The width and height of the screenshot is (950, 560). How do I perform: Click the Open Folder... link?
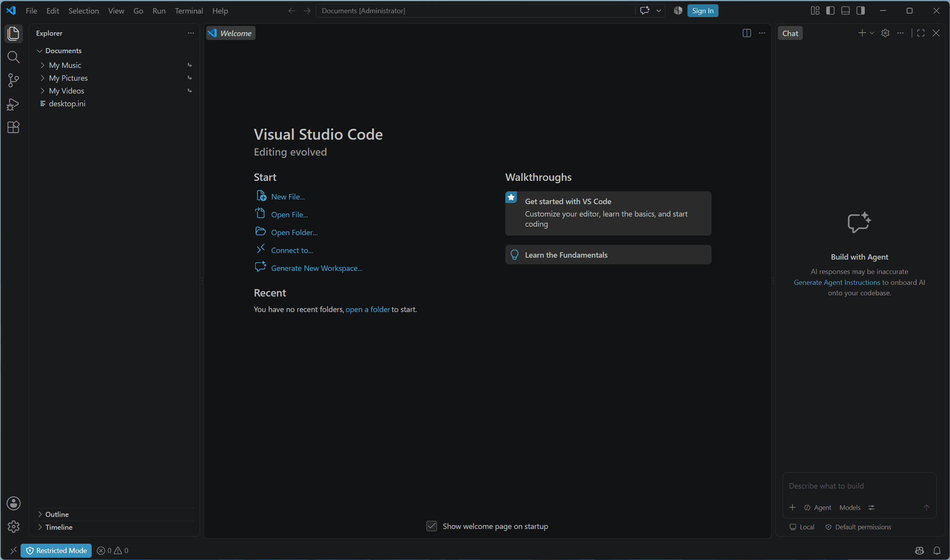[294, 232]
